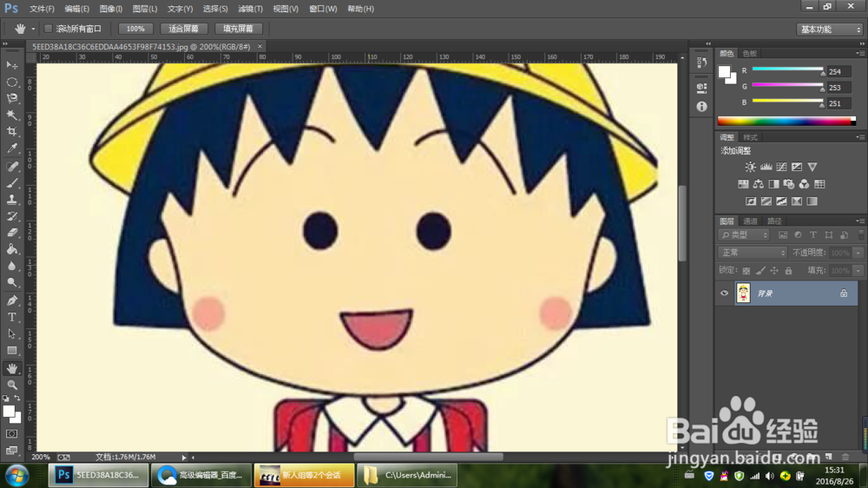Hide the 背景 layer visibility eye
The image size is (868, 488).
click(724, 293)
